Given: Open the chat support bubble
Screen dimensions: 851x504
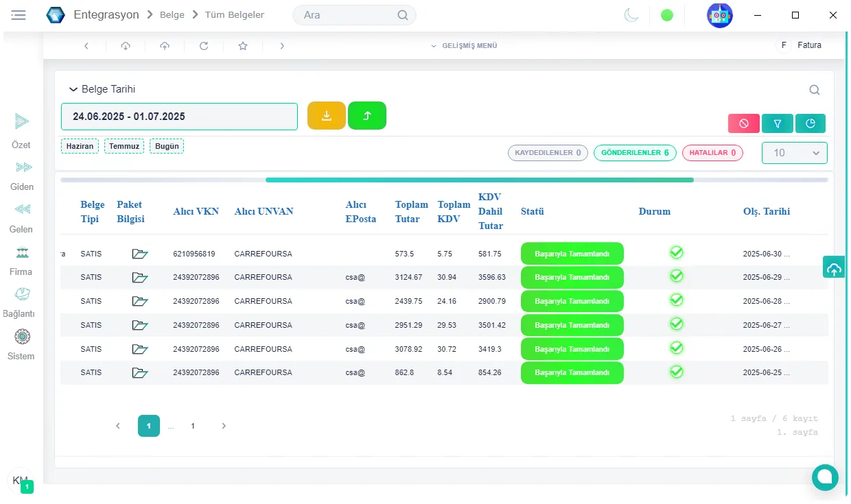Looking at the screenshot, I should [825, 477].
